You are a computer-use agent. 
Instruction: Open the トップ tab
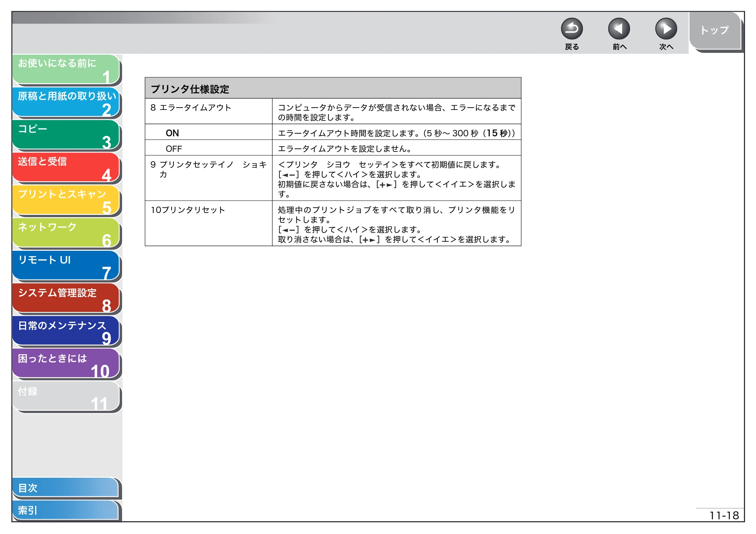(x=715, y=31)
